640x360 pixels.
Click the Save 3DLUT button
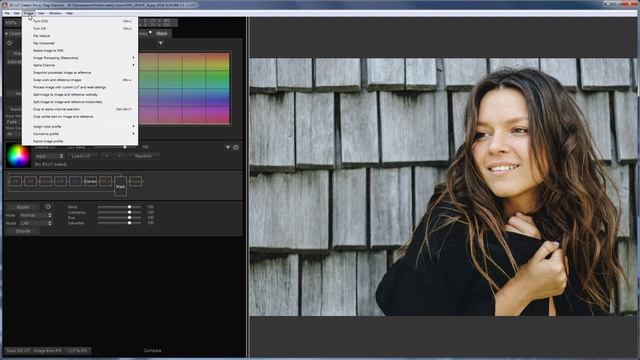click(x=18, y=351)
